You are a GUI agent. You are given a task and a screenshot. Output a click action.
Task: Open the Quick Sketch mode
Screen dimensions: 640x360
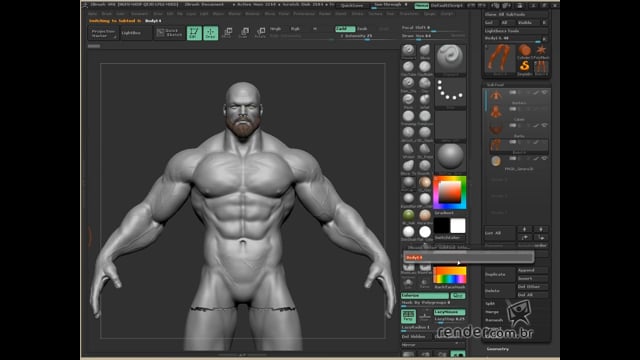coord(169,33)
